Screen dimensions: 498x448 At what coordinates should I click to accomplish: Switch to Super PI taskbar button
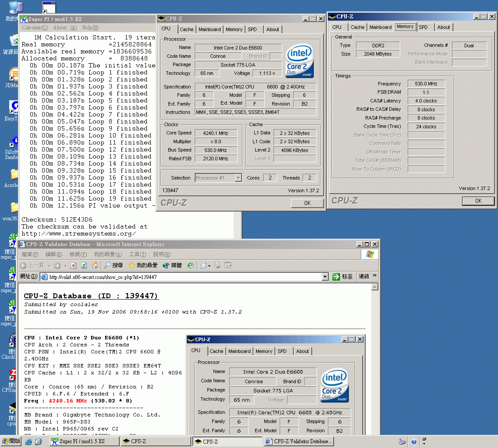[x=84, y=441]
